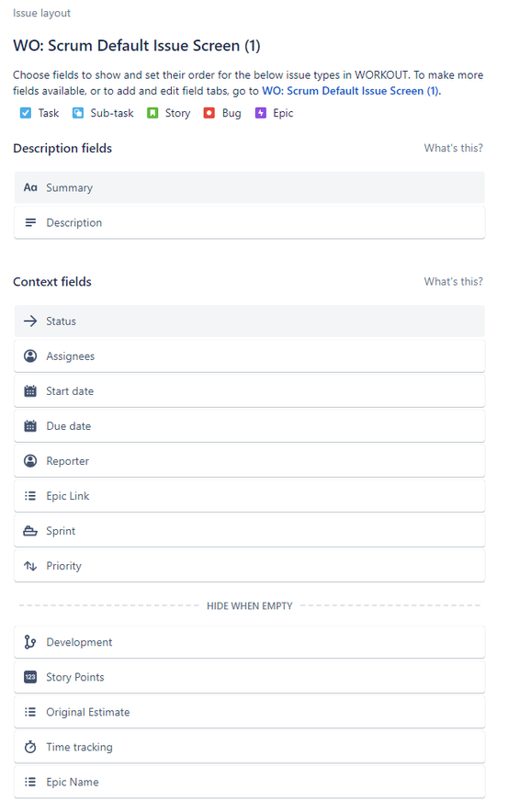Click the Story Points number icon

pos(30,677)
